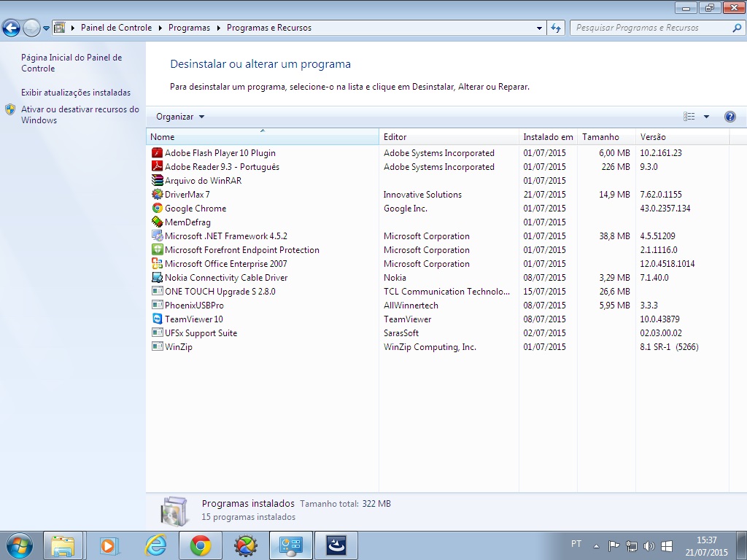
Task: Click the Adobe Reader size 226 MB
Action: click(x=616, y=167)
